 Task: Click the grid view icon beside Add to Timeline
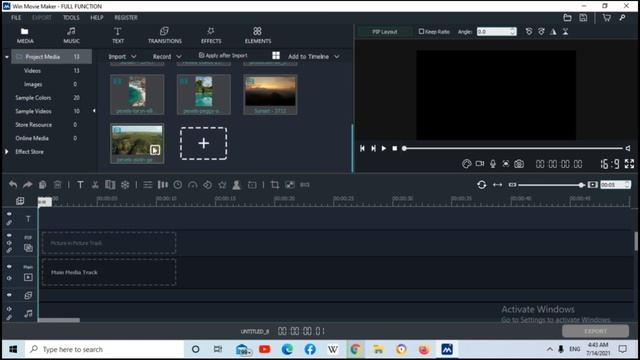[x=276, y=56]
